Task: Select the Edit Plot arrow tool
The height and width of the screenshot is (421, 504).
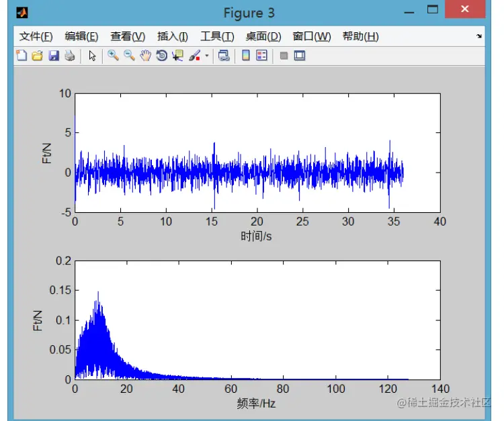Action: click(92, 56)
